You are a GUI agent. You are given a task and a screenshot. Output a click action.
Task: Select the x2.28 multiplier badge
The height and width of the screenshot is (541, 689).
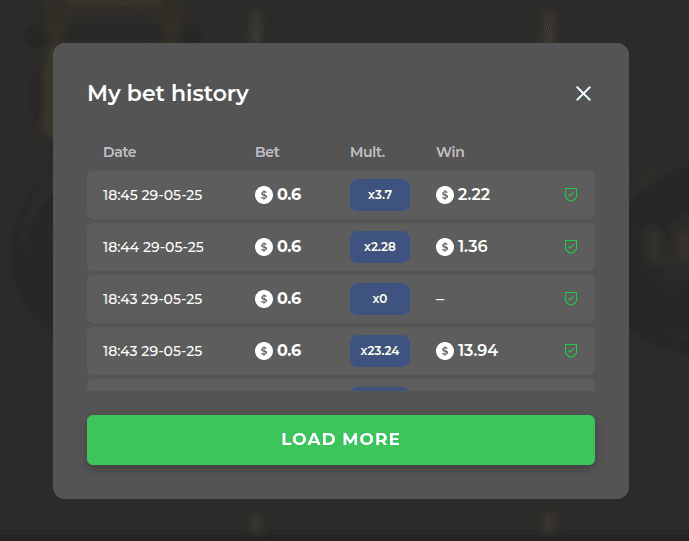pyautogui.click(x=380, y=247)
